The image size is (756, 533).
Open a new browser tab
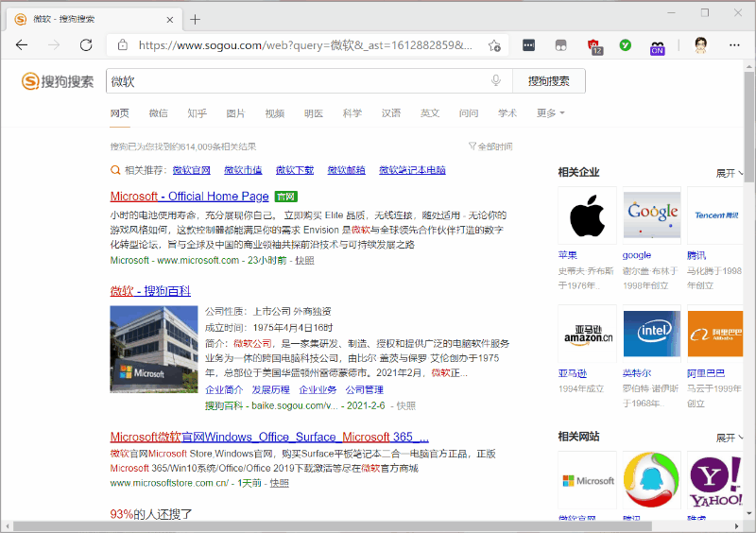(x=196, y=19)
